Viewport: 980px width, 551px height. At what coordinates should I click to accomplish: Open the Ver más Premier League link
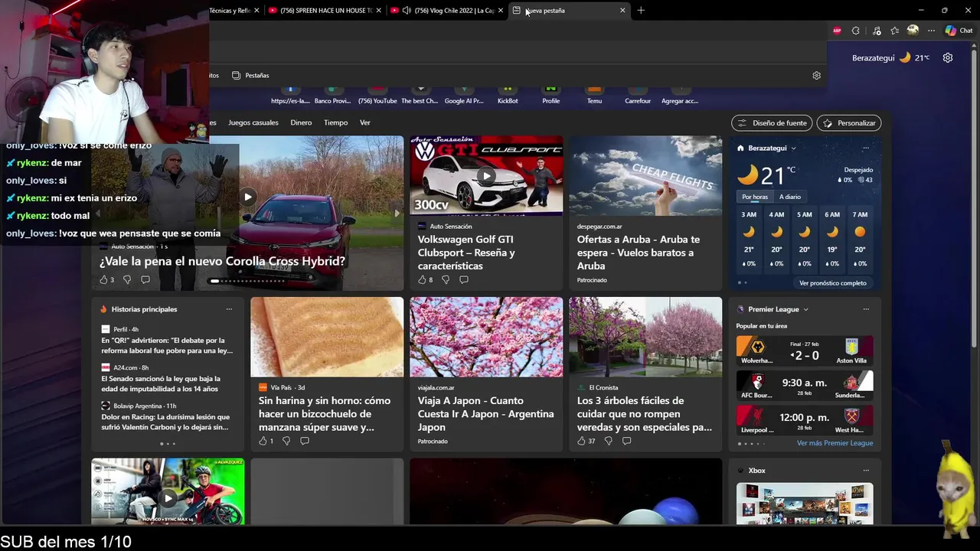point(835,443)
